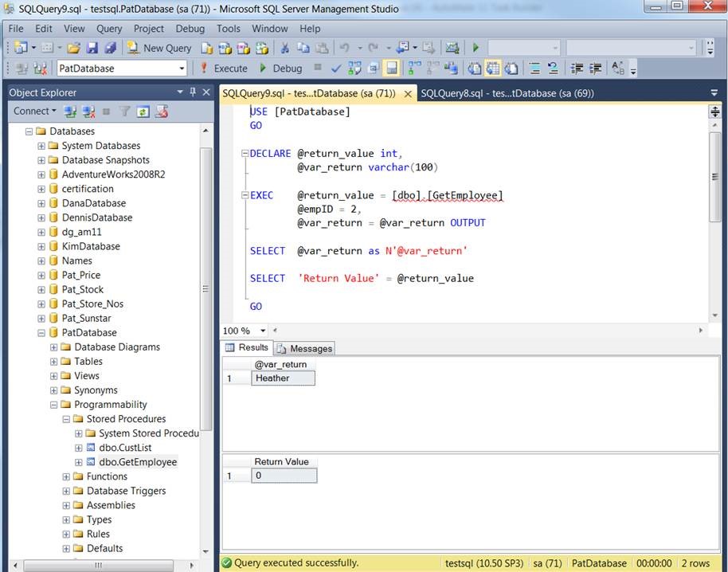Viewport: 728px width, 572px height.
Task: Select the Pat_Sunstar database item
Action: click(86, 318)
